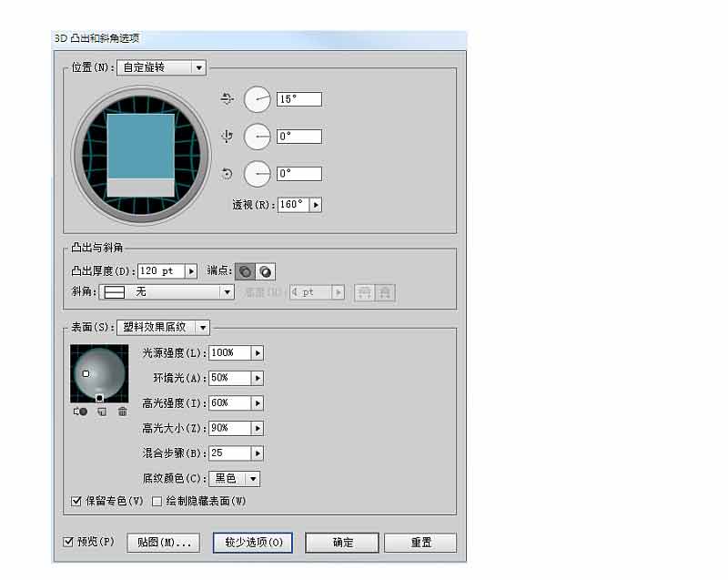728x580 pixels.
Task: Toggle the preserve spot colors checkbox
Action: pyautogui.click(x=76, y=501)
